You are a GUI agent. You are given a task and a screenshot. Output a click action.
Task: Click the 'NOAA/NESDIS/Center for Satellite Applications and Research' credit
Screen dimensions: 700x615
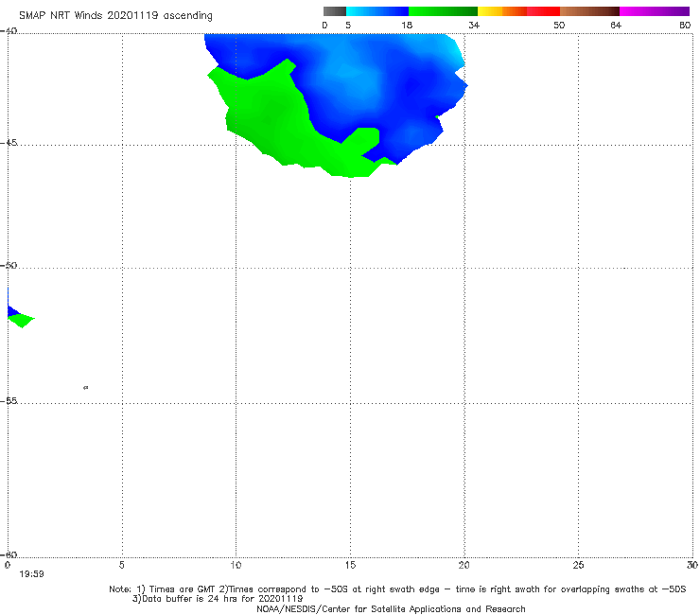(x=391, y=609)
